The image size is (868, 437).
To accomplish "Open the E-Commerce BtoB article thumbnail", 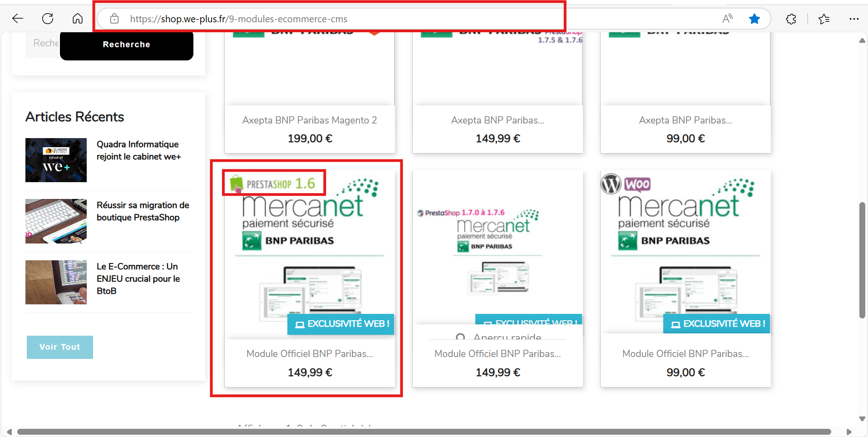I will pos(56,282).
